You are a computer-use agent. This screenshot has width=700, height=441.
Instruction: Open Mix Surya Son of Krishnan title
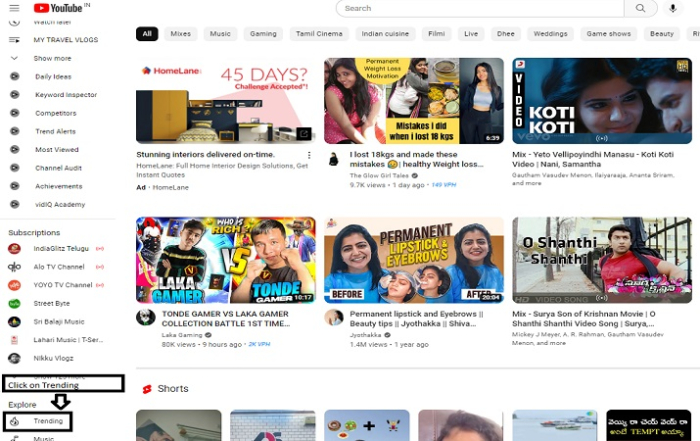584,319
